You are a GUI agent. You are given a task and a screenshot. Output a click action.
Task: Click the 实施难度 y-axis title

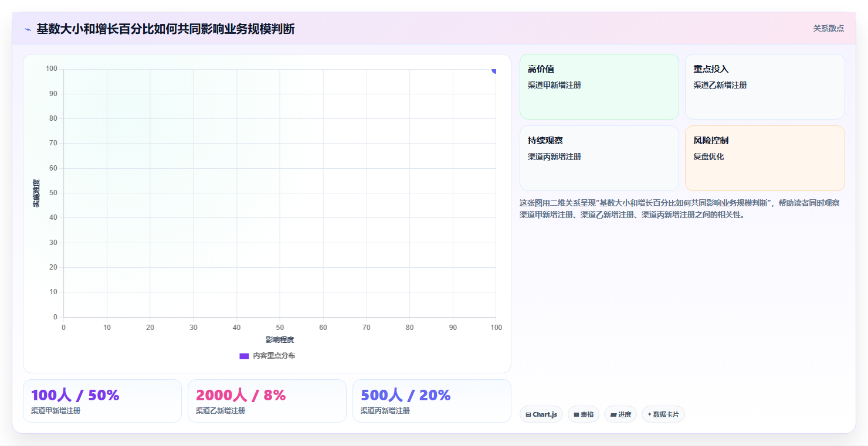click(36, 193)
